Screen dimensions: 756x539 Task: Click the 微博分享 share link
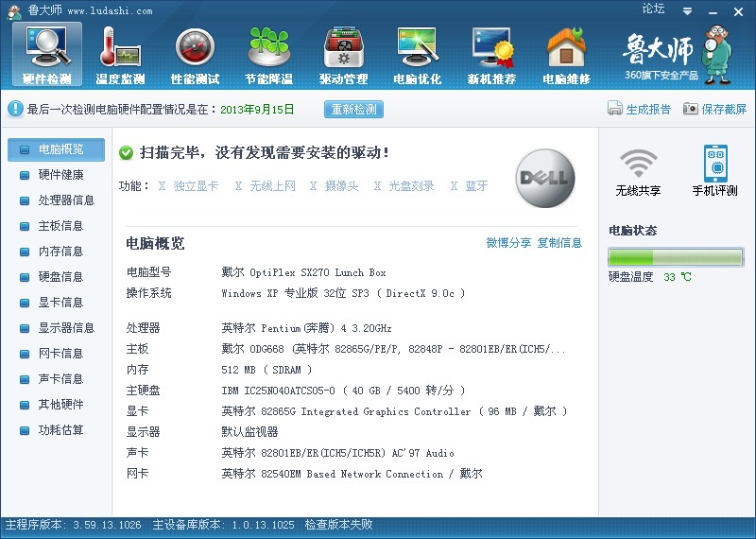point(508,243)
